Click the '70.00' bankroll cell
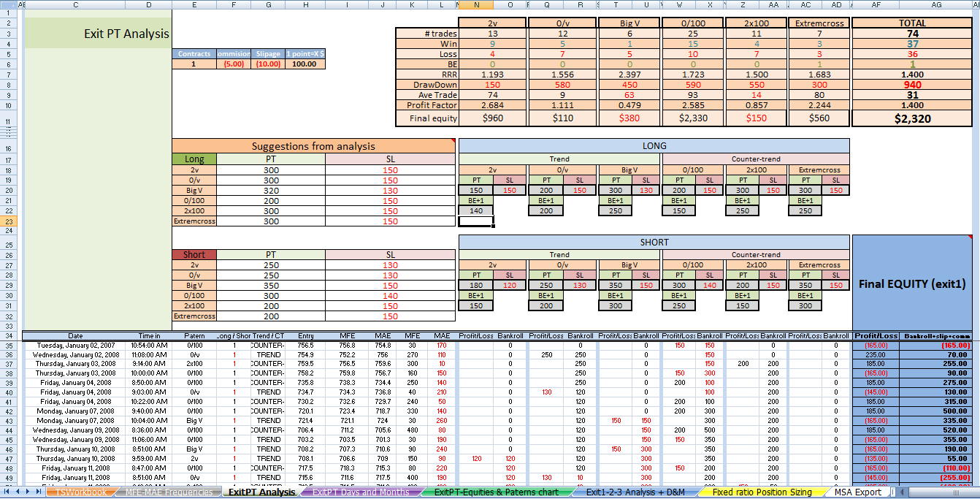 point(936,354)
